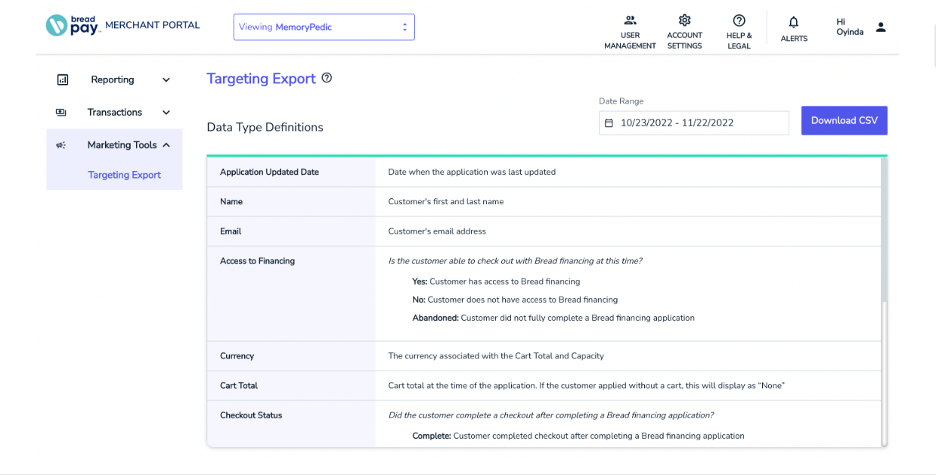936x476 pixels.
Task: Click 'Yes: Customer has access to Bread financing'
Action: (496, 281)
